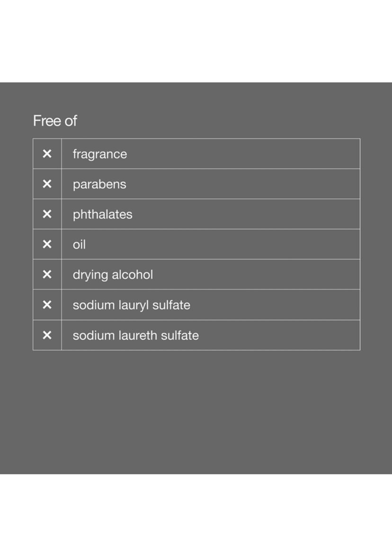Click the X icon beside drying alcohol
392x557 pixels.
pyautogui.click(x=47, y=274)
